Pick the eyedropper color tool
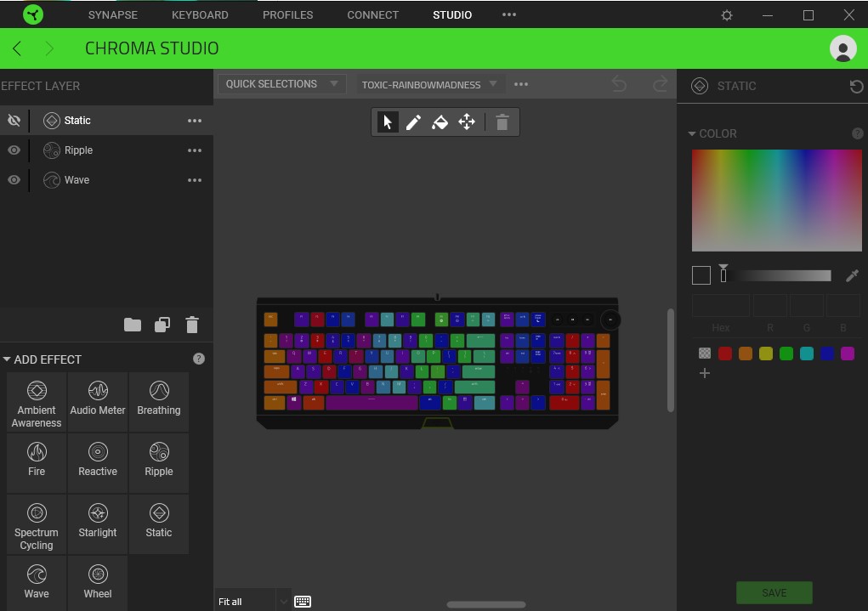 (852, 275)
